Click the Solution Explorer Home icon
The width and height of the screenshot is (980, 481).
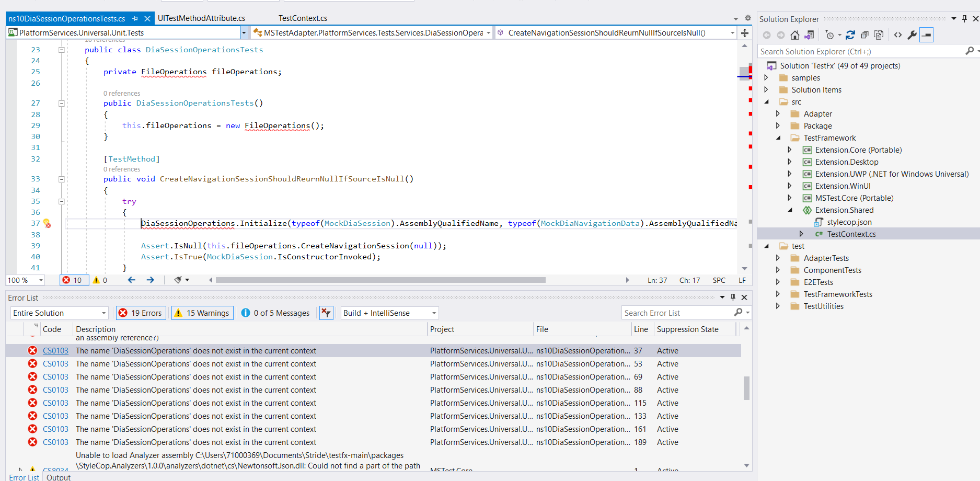tap(794, 35)
